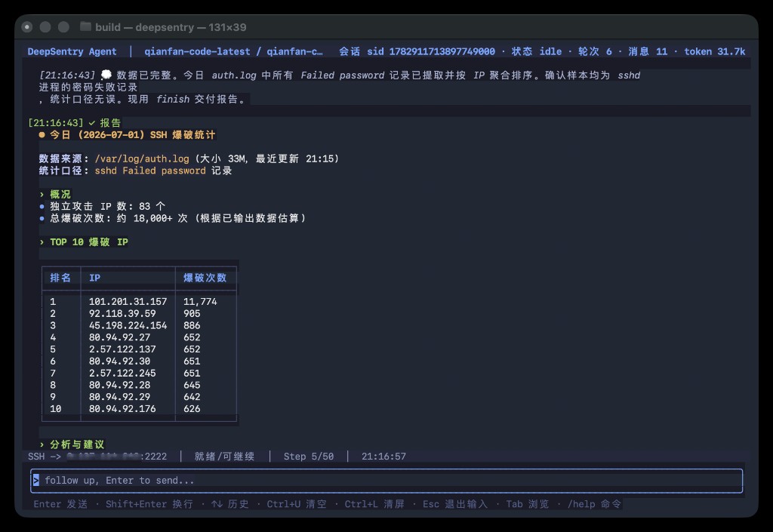Click the count 645 cell
773x532 pixels.
pos(192,385)
